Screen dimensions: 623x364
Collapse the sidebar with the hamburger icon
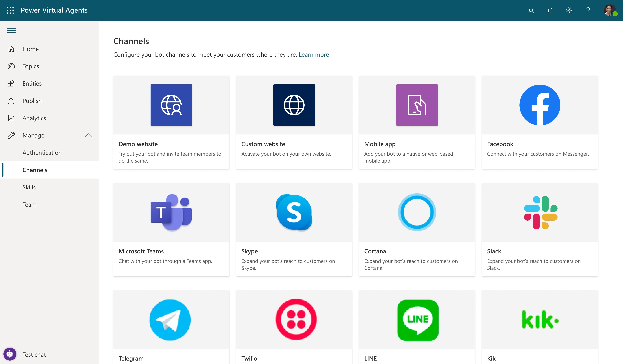[x=11, y=30]
